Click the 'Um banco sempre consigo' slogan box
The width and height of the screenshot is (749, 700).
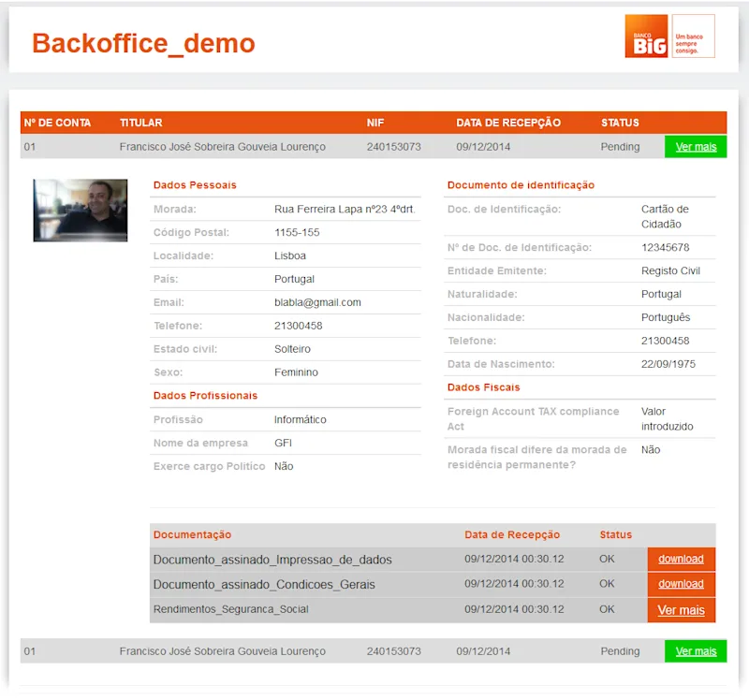point(693,36)
